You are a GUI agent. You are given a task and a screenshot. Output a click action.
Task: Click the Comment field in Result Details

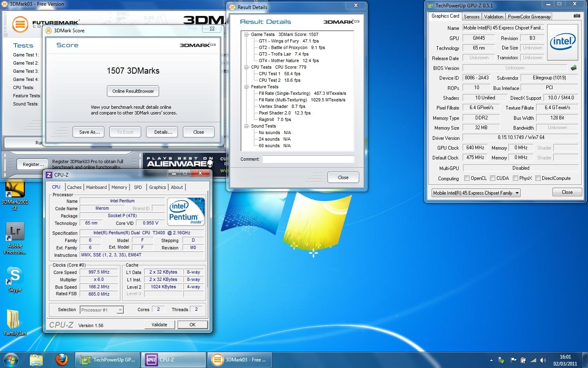coord(308,159)
